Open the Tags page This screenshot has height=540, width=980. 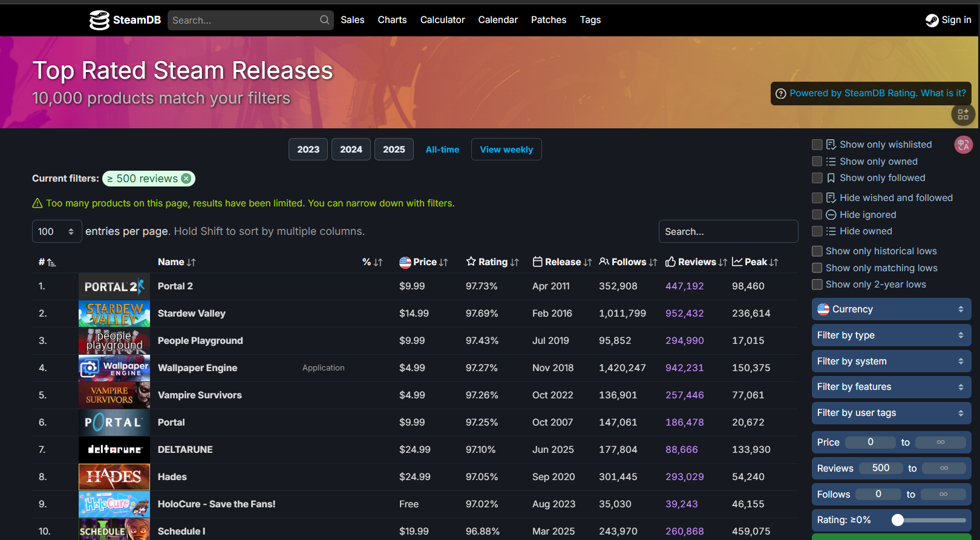pos(590,20)
